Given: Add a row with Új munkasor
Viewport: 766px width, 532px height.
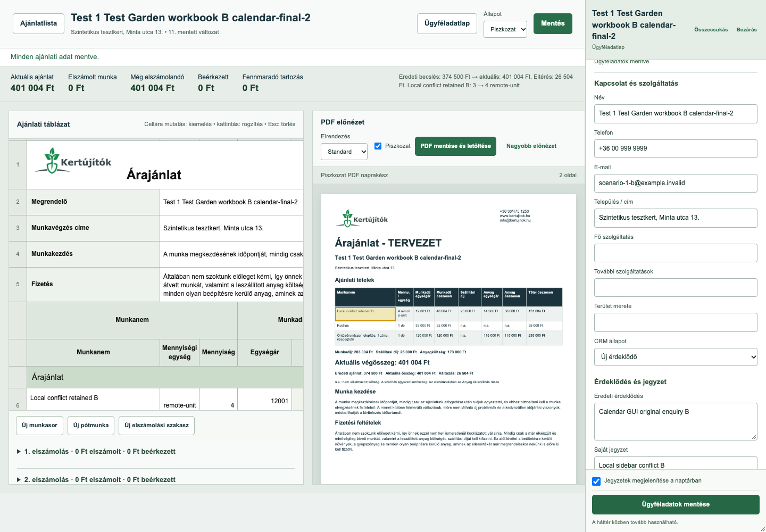Looking at the screenshot, I should coord(39,426).
